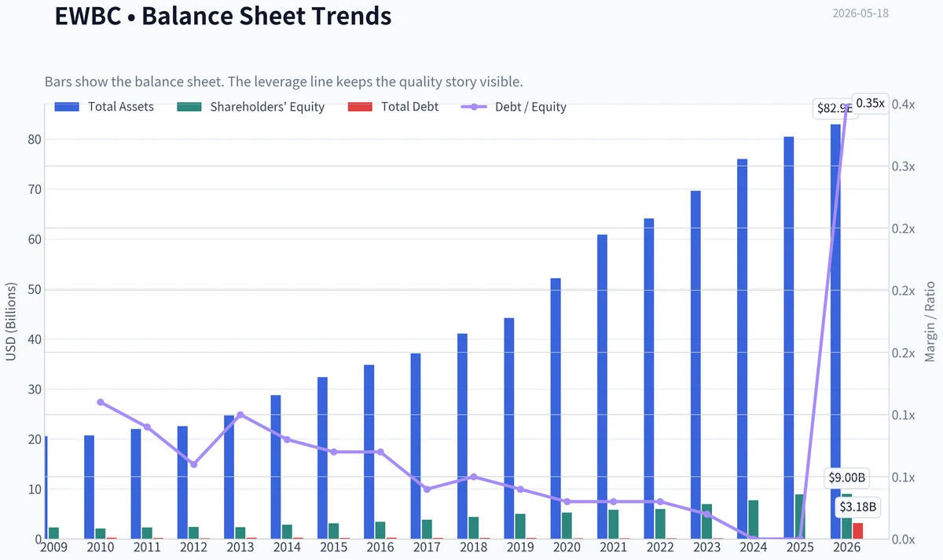The width and height of the screenshot is (943, 560).
Task: Click the 2013 Debt / Equity line point
Action: point(240,415)
